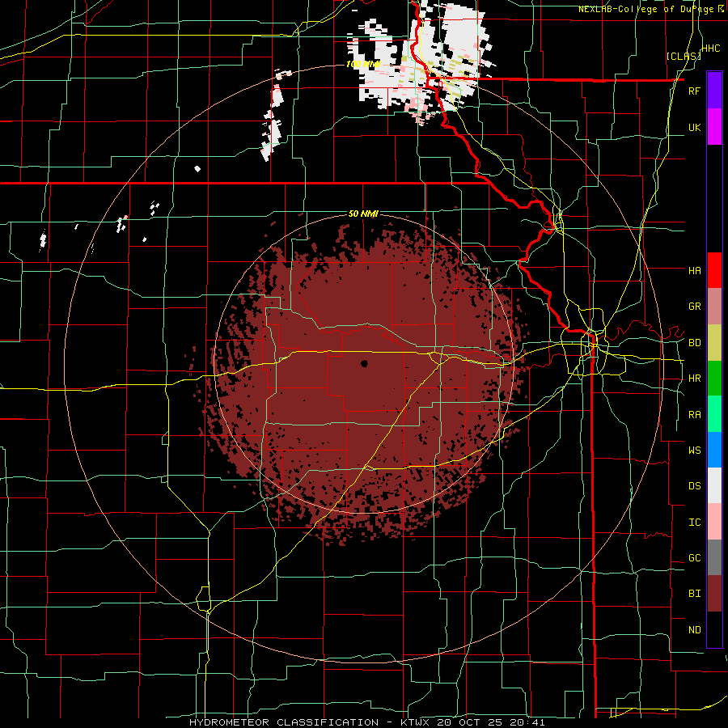Click the GC legend label
Image resolution: width=728 pixels, height=728 pixels.
tap(694, 557)
